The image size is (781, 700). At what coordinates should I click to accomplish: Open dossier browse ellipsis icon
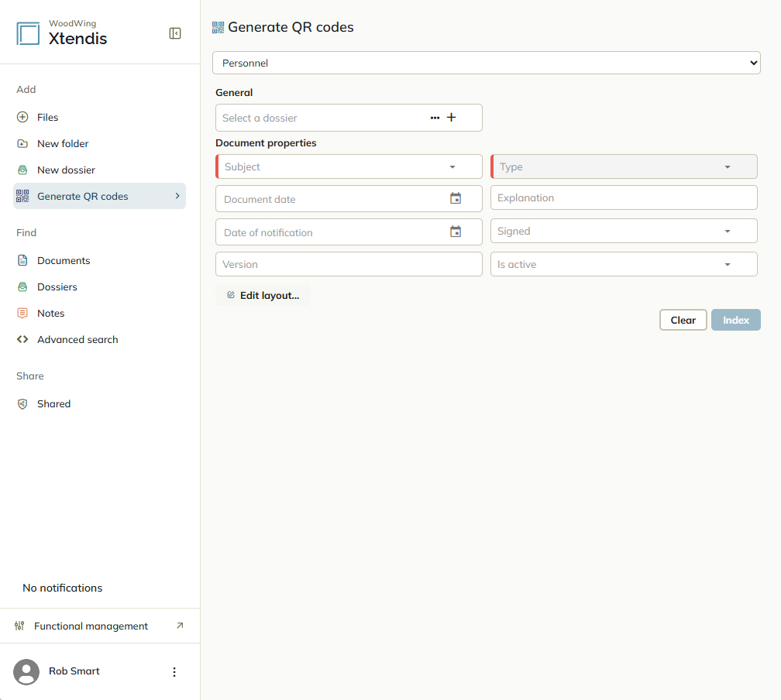435,118
